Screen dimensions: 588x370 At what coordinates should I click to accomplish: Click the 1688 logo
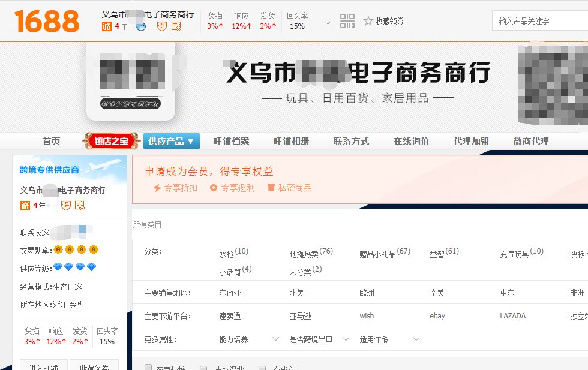pyautogui.click(x=47, y=21)
